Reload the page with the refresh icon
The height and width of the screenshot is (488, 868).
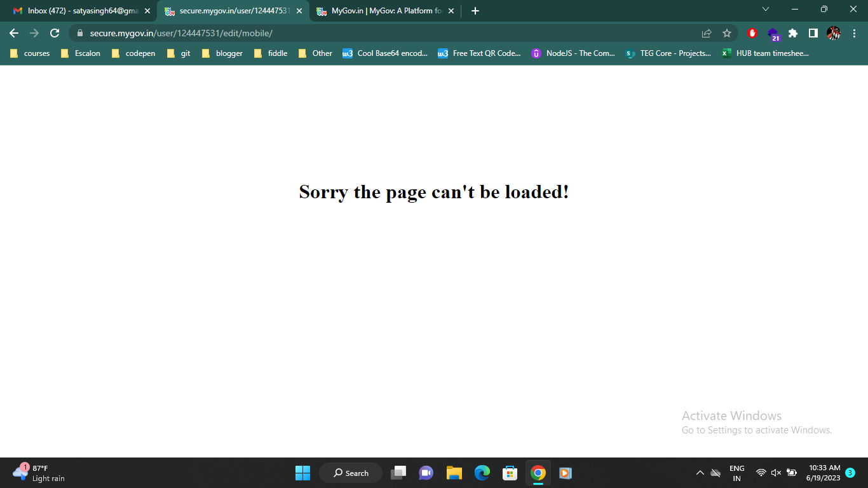click(55, 33)
